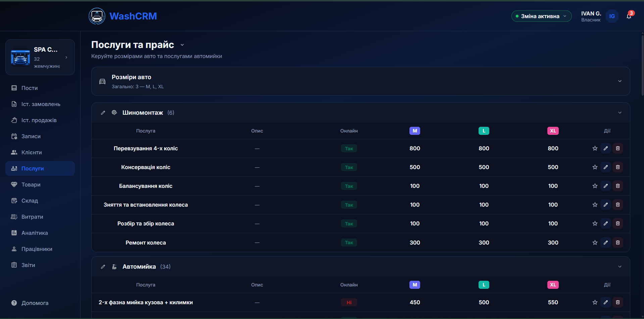Screen dimensions: 644x319
Task: Click the WashCRM brand name
Action: (133, 16)
